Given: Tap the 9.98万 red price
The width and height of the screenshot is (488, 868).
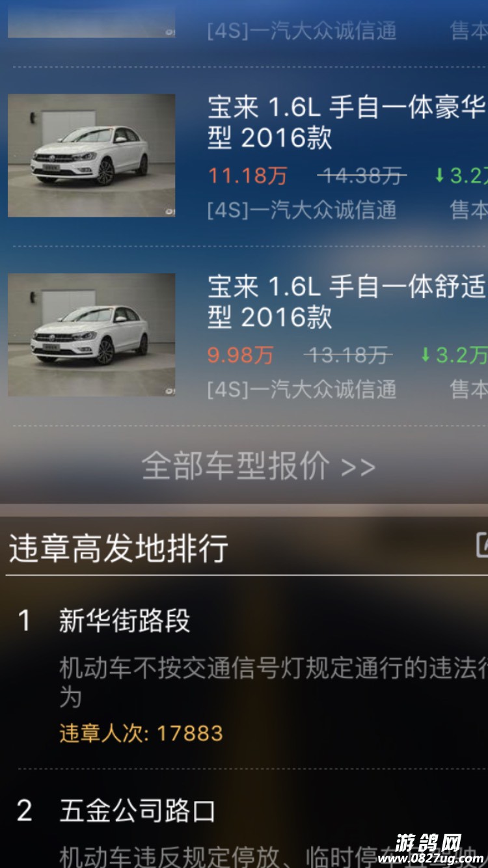Looking at the screenshot, I should coord(241,355).
